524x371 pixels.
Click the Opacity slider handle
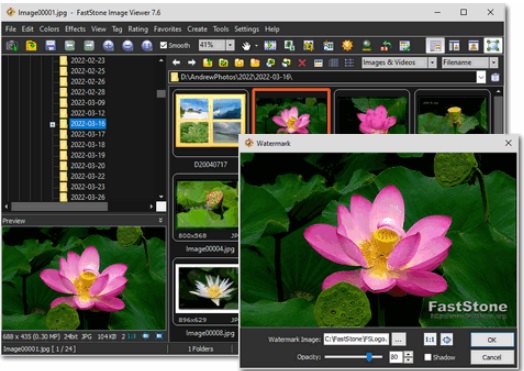click(369, 357)
